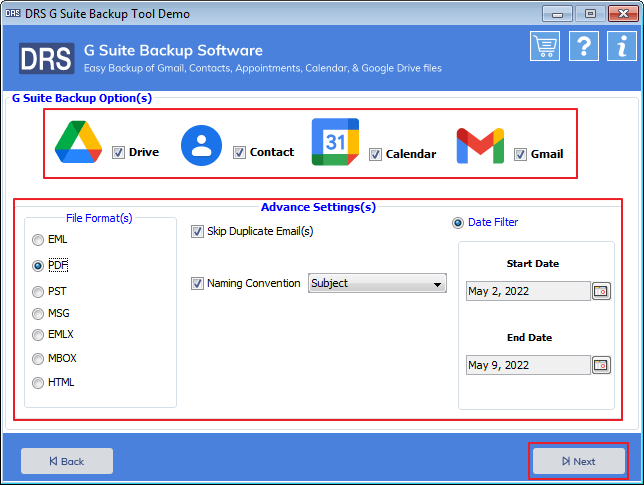644x485 pixels.
Task: Click the Google Contacts icon
Action: pos(201,145)
